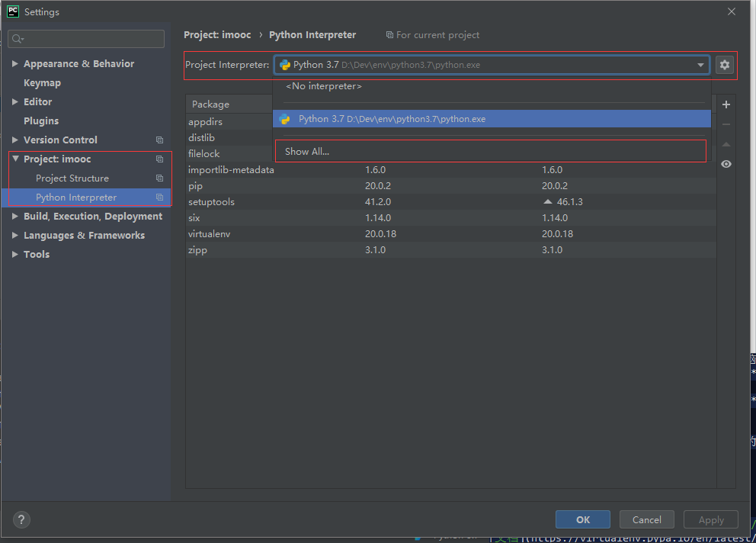The image size is (756, 543).
Task: Click the interpreter settings gear icon
Action: click(x=725, y=65)
